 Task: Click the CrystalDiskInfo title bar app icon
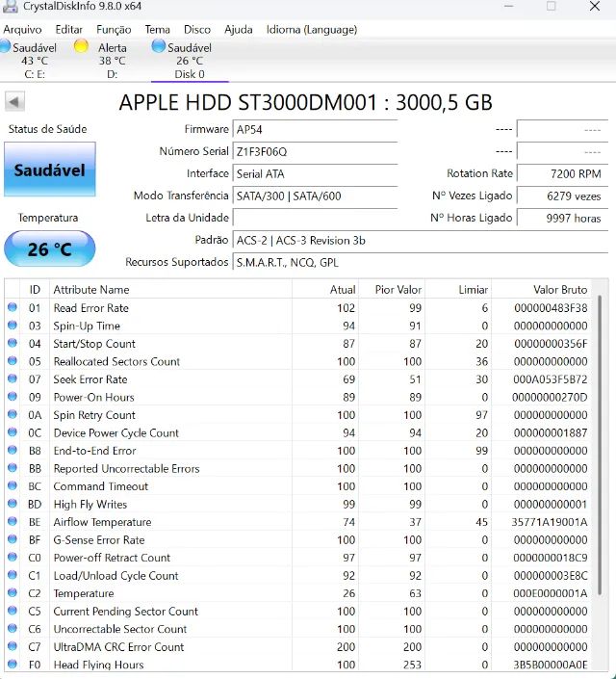tap(10, 6)
